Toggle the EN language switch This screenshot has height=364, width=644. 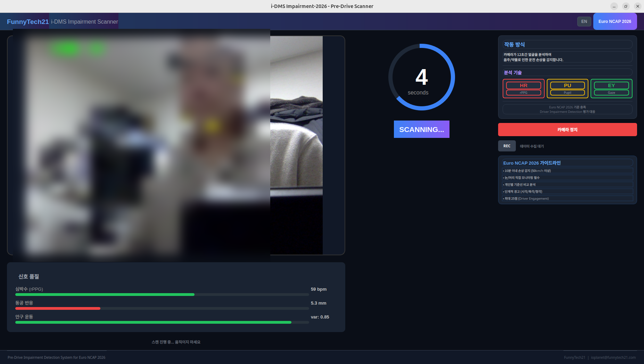[584, 21]
